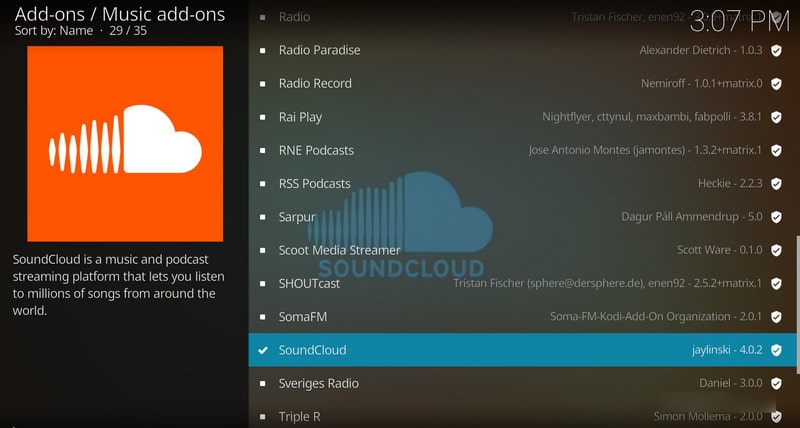Click the verified shield icon for Sveriges Radio
800x428 pixels.
pos(776,384)
